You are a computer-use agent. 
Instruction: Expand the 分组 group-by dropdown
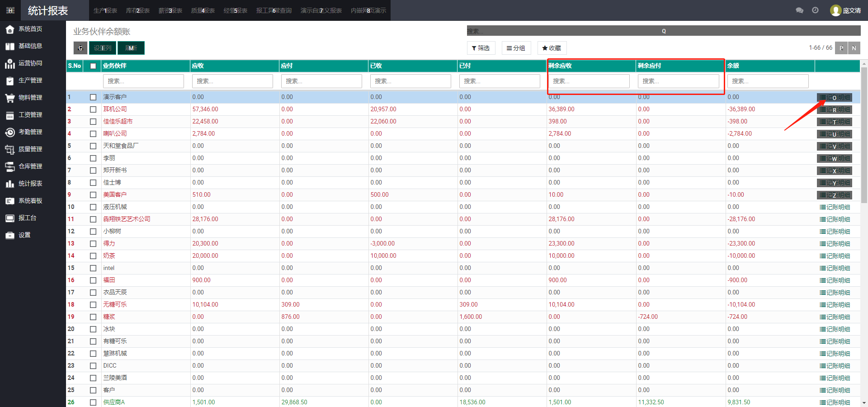tap(516, 48)
